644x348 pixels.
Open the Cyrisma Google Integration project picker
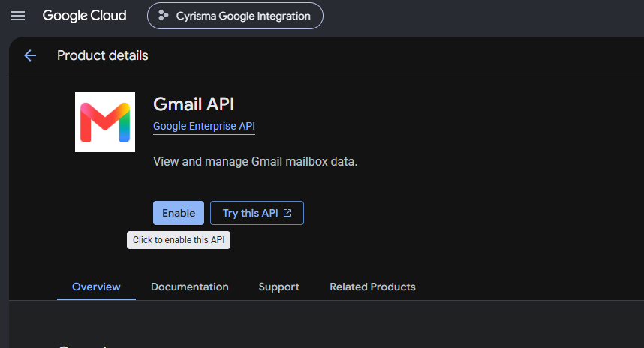pos(235,16)
